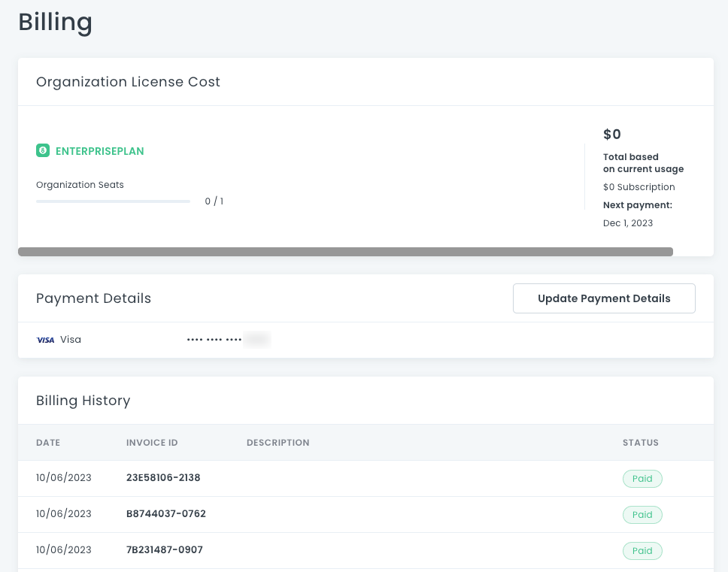Click the Visa card logo
Viewport: 728px width, 572px height.
point(45,340)
